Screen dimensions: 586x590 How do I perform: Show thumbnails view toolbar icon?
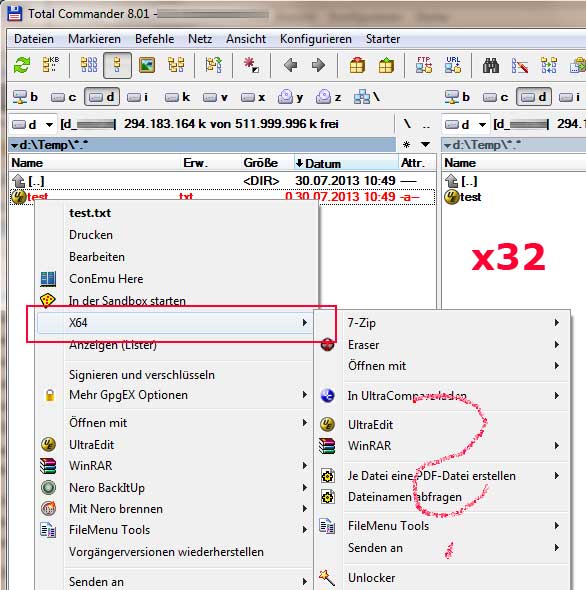click(147, 65)
